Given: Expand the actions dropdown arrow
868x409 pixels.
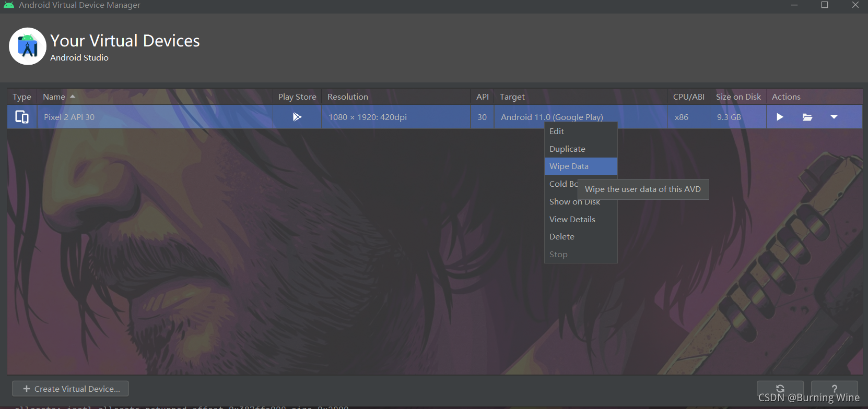Looking at the screenshot, I should tap(834, 117).
